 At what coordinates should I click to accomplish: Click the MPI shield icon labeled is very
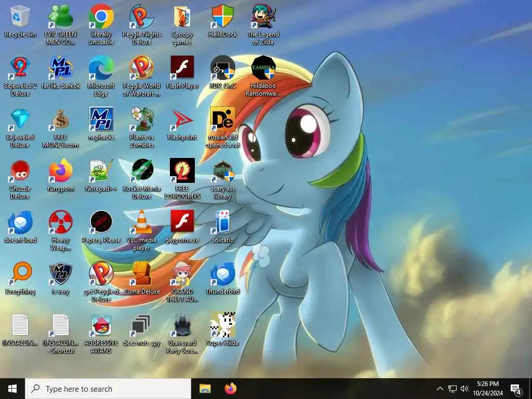point(61,273)
